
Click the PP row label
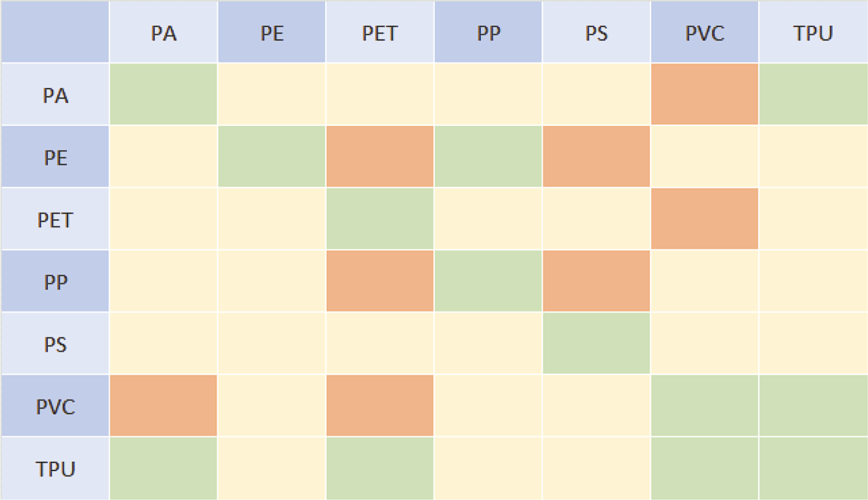pyautogui.click(x=55, y=281)
